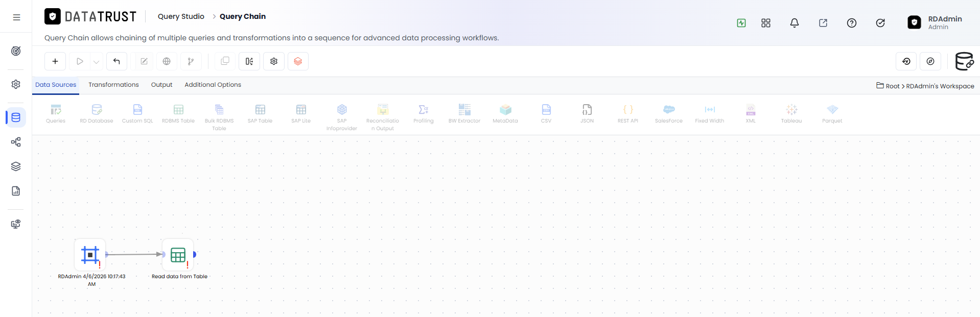The height and width of the screenshot is (317, 980).
Task: Switch to the Data Sources tab
Action: [x=56, y=85]
